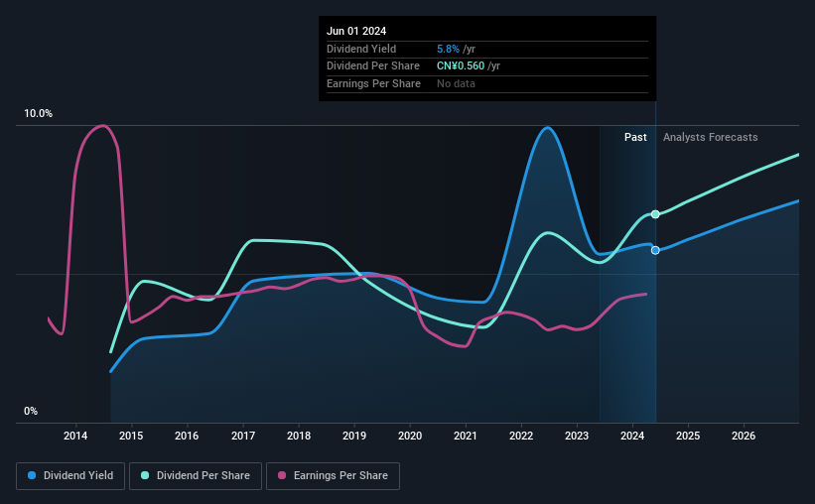Screen dimensions: 815x504
Task: Click the 2018 x-axis label
Action: click(x=299, y=436)
